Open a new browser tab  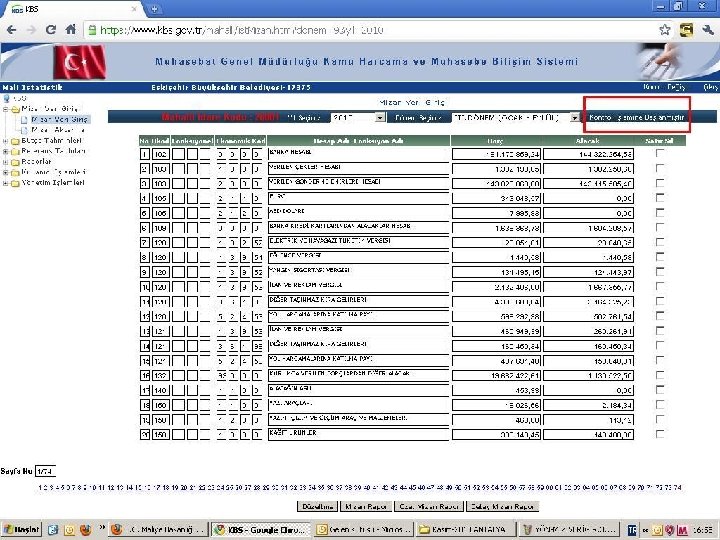[154, 9]
